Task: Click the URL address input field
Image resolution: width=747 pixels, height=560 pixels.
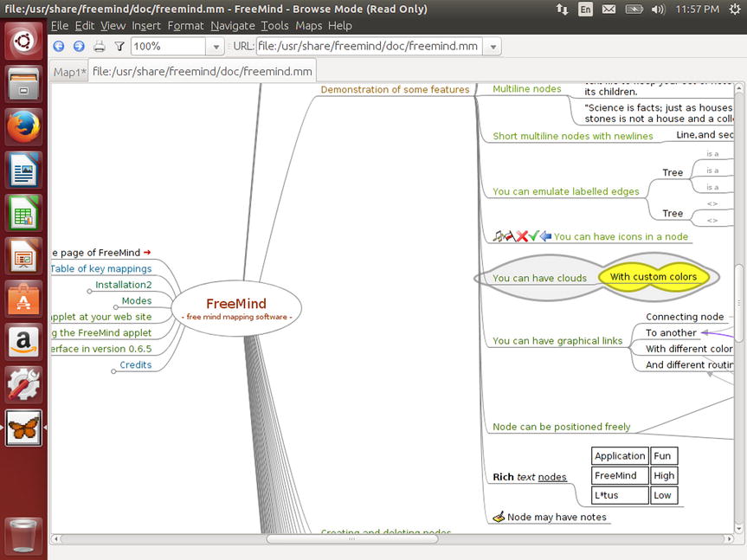Action: click(370, 46)
